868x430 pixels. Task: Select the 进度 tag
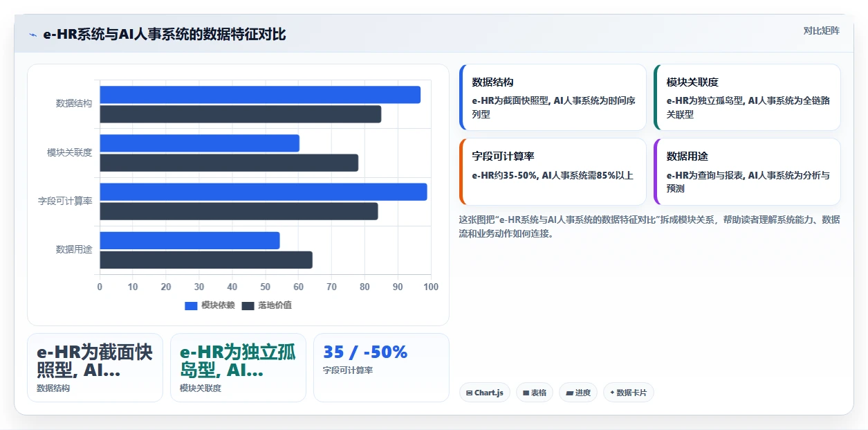(578, 393)
